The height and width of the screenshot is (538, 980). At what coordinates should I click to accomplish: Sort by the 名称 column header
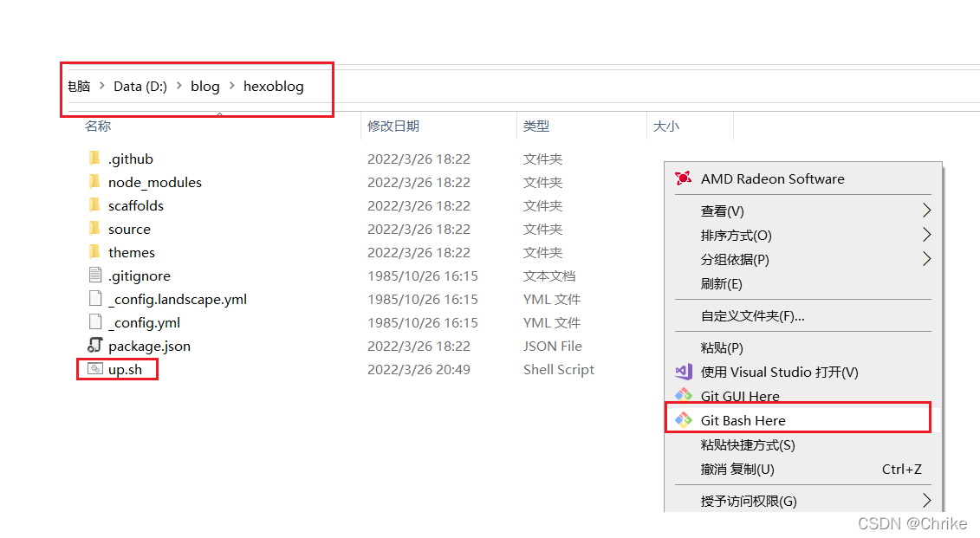[98, 126]
